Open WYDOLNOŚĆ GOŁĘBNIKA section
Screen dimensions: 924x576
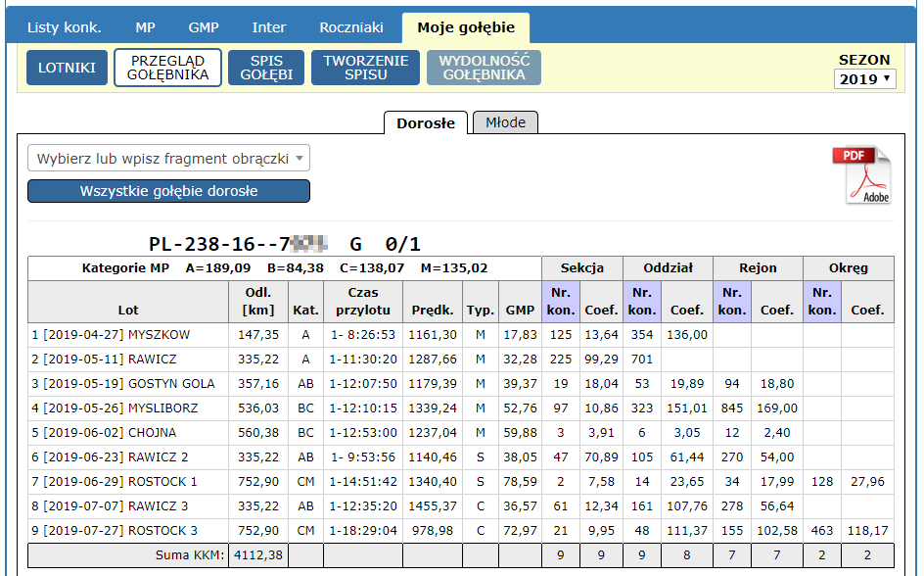[484, 68]
